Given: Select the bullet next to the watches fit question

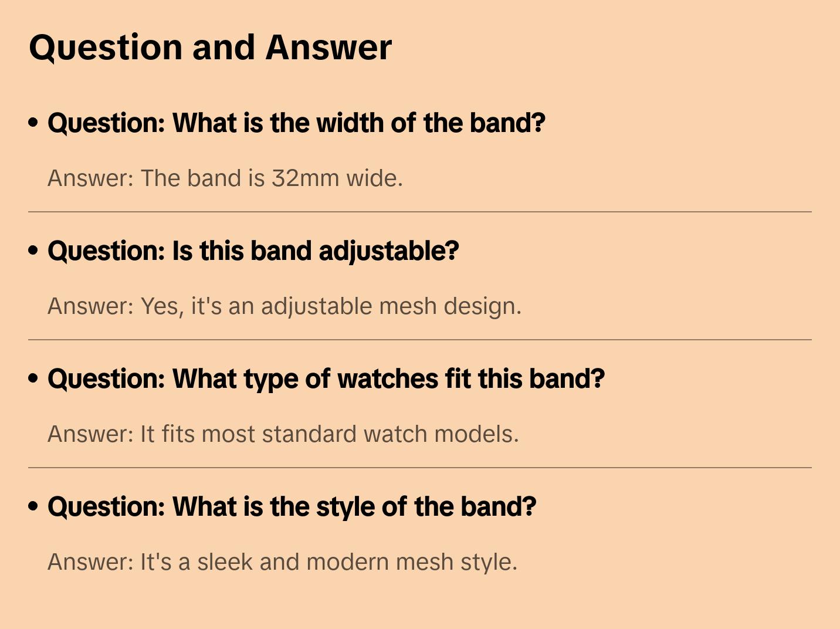Looking at the screenshot, I should [33, 378].
